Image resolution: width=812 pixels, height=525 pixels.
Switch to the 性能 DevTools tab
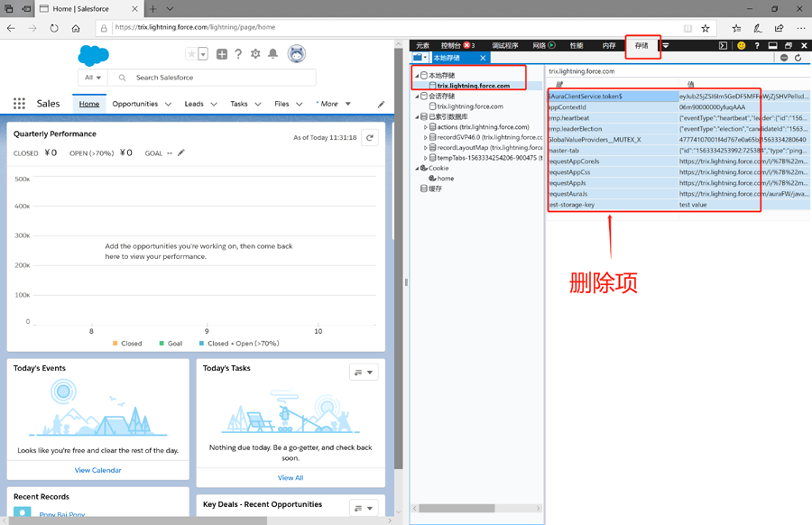(x=577, y=46)
